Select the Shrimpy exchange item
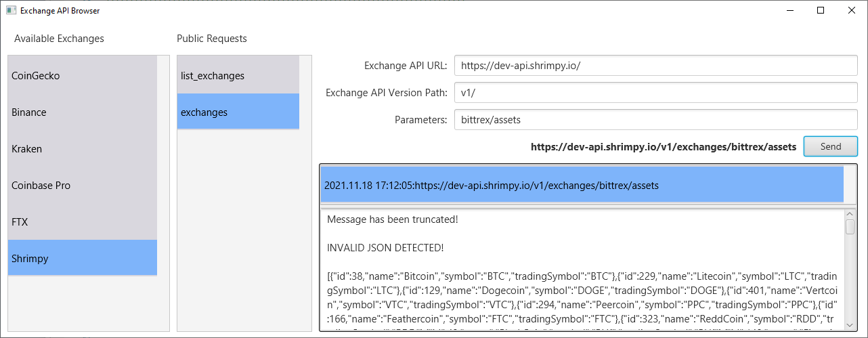 (82, 259)
